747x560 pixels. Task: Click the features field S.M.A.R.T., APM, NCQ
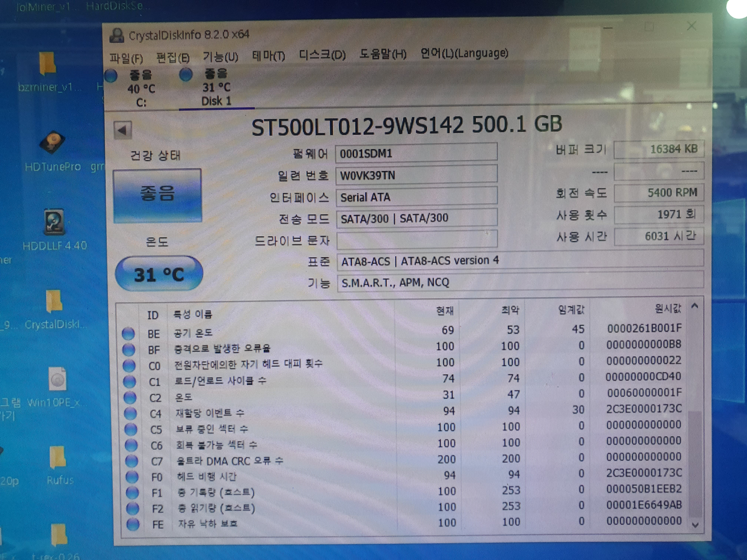pyautogui.click(x=520, y=281)
